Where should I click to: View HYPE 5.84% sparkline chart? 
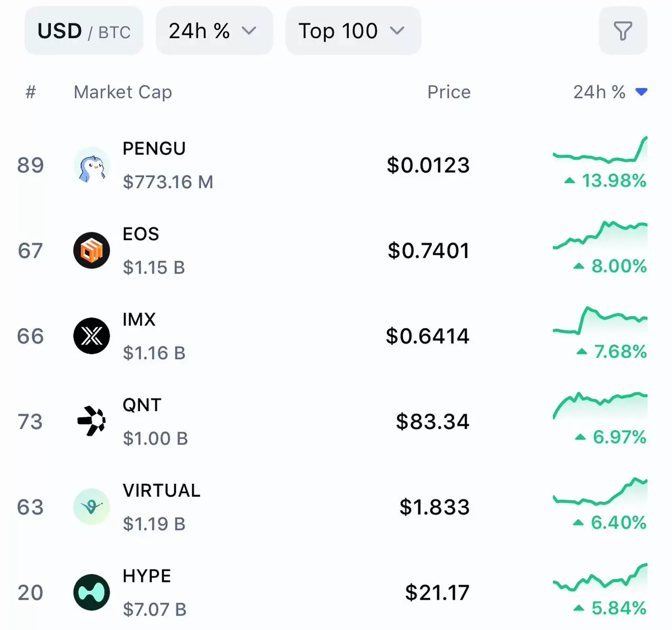600,578
